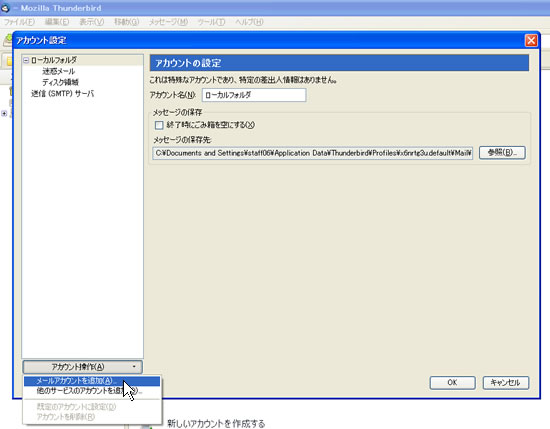The width and height of the screenshot is (550, 429).
Task: Select 迷惑メール settings item
Action: pos(59,71)
